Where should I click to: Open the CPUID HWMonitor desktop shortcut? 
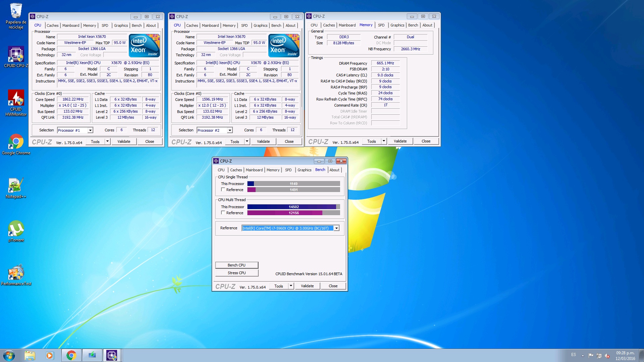point(16,103)
